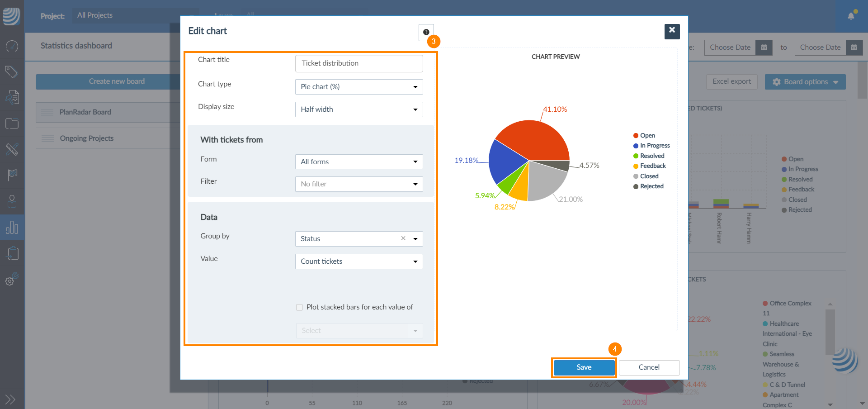Open the plans document icon in sidebar

pos(12,96)
